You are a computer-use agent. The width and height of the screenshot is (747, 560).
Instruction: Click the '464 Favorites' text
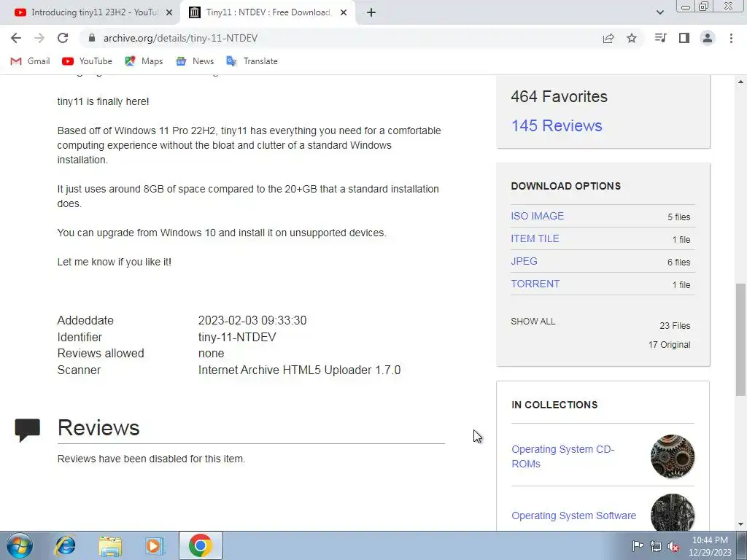coord(559,97)
